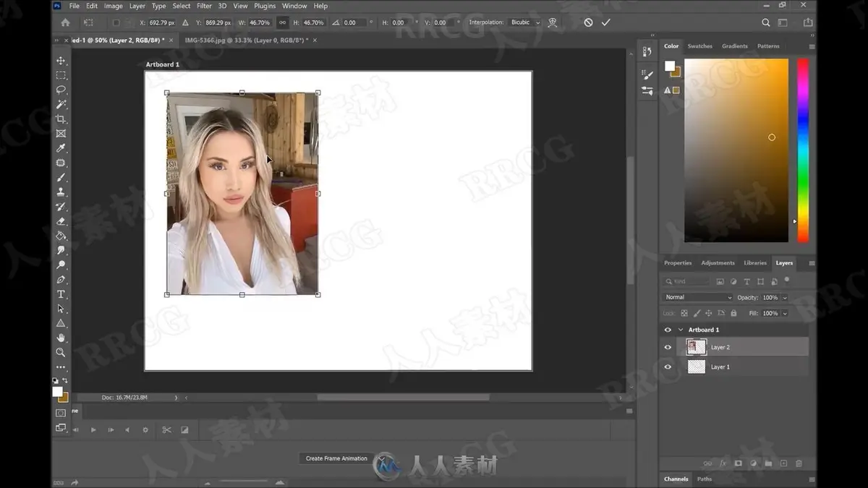
Task: Select the Crop tool
Action: click(x=61, y=119)
